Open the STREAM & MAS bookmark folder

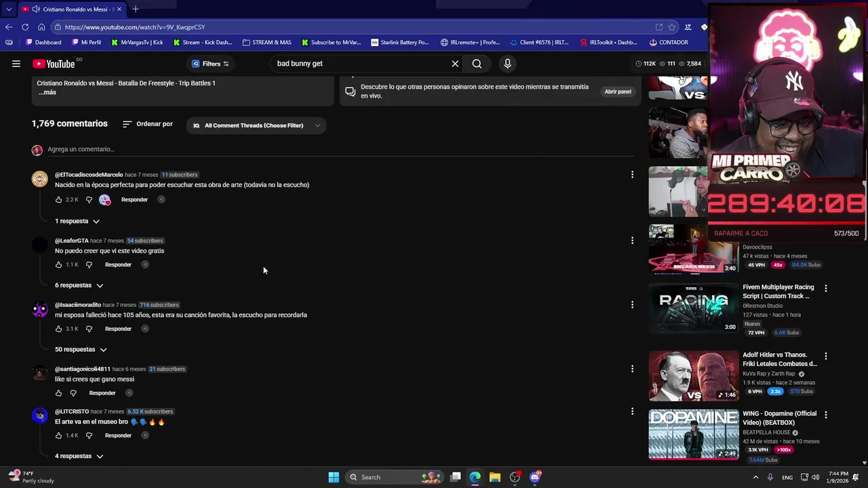267,42
